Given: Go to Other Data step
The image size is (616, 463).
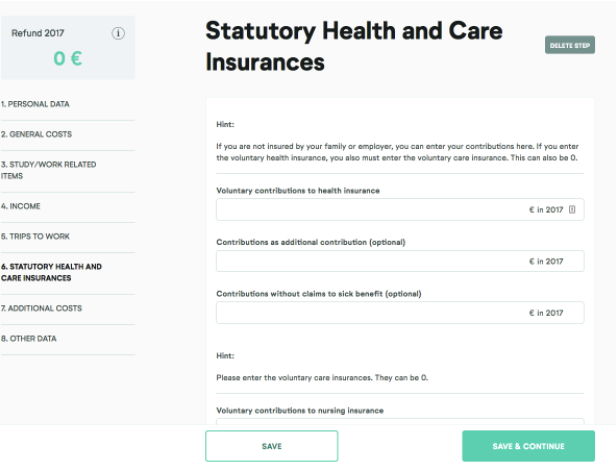Looking at the screenshot, I should pos(29,339).
